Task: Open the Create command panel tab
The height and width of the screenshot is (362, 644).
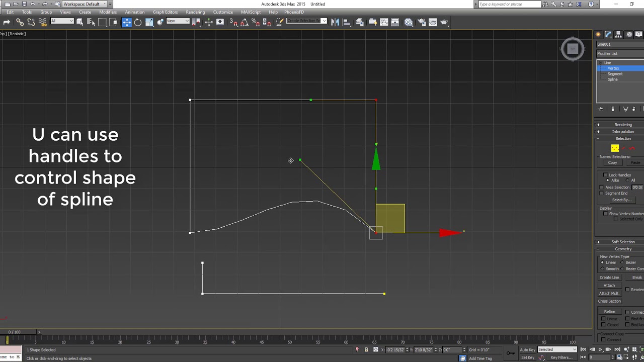Action: click(598, 34)
